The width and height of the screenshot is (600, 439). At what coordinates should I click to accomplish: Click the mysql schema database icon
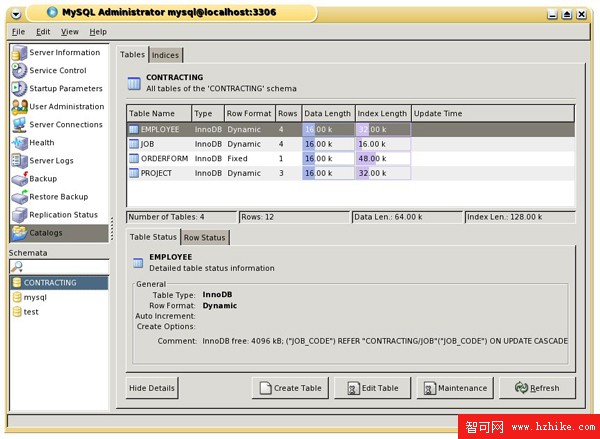pos(17,297)
